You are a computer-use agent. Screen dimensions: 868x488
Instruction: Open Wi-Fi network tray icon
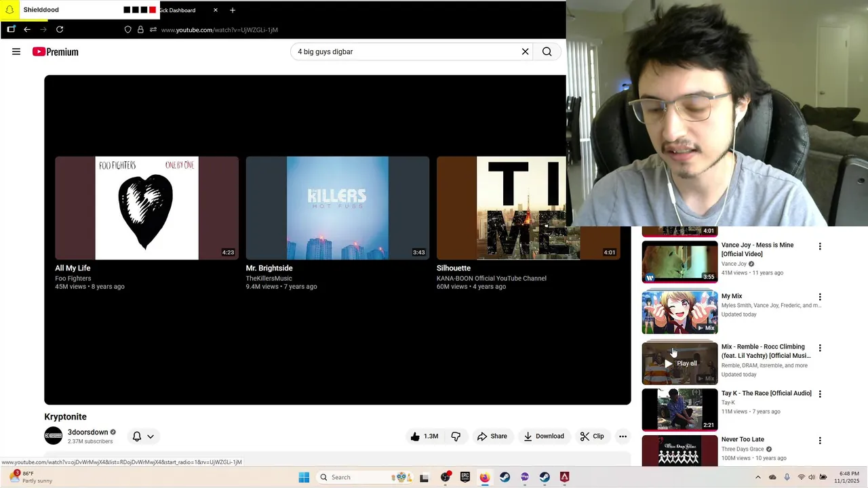coord(801,477)
